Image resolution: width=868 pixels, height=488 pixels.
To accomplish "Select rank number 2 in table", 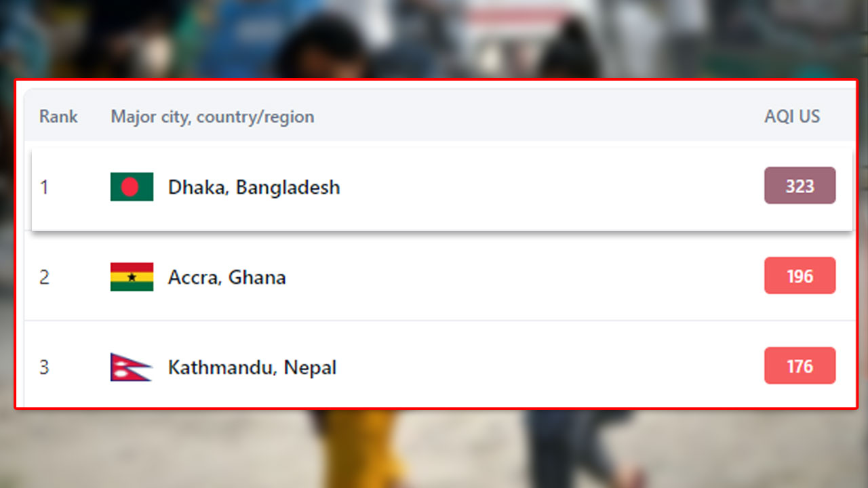I will 44,277.
